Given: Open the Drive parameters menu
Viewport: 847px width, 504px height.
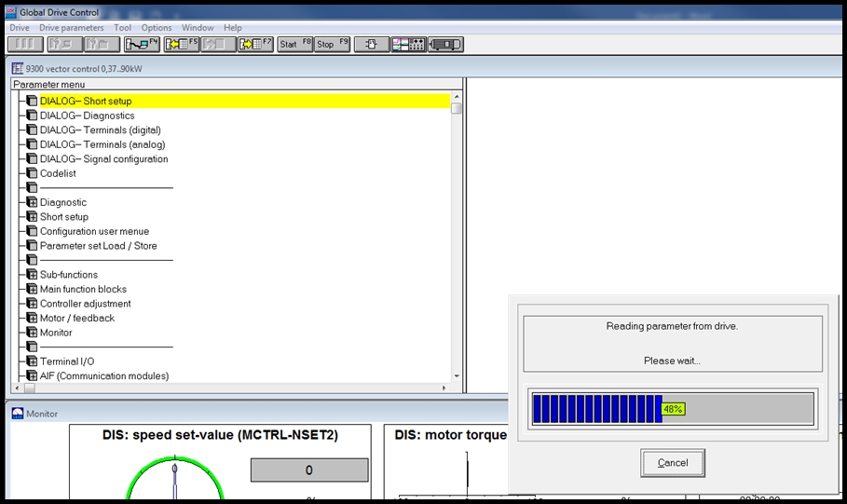Looking at the screenshot, I should 72,28.
